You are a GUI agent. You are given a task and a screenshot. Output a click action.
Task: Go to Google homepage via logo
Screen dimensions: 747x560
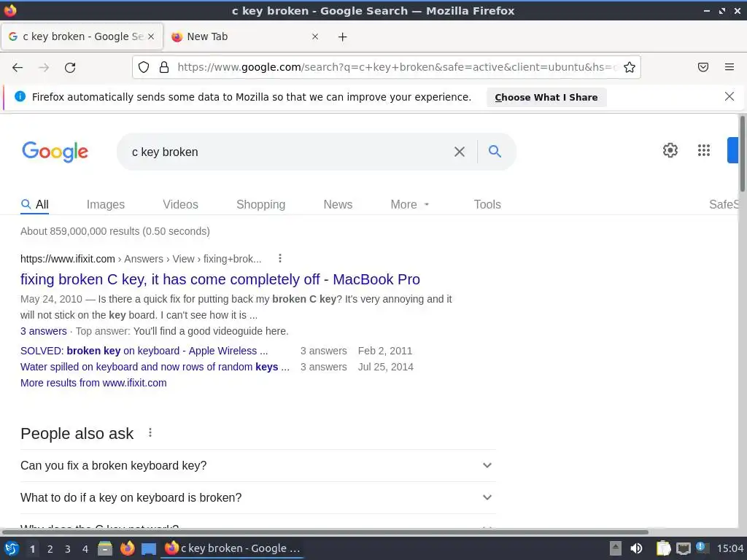[x=55, y=152]
